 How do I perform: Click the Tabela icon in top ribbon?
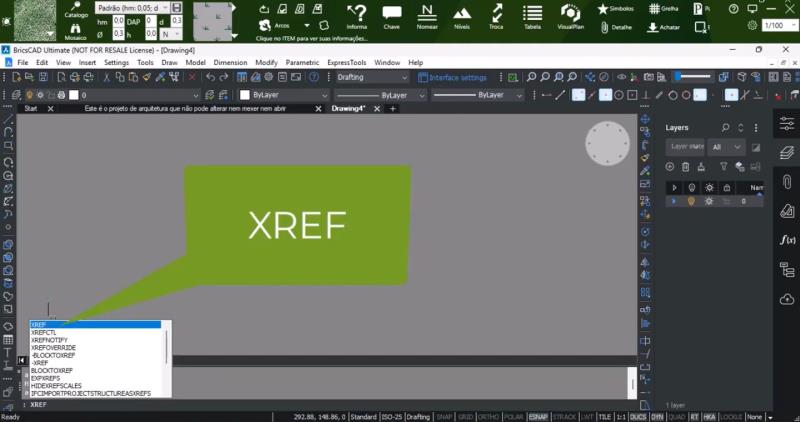tap(532, 17)
